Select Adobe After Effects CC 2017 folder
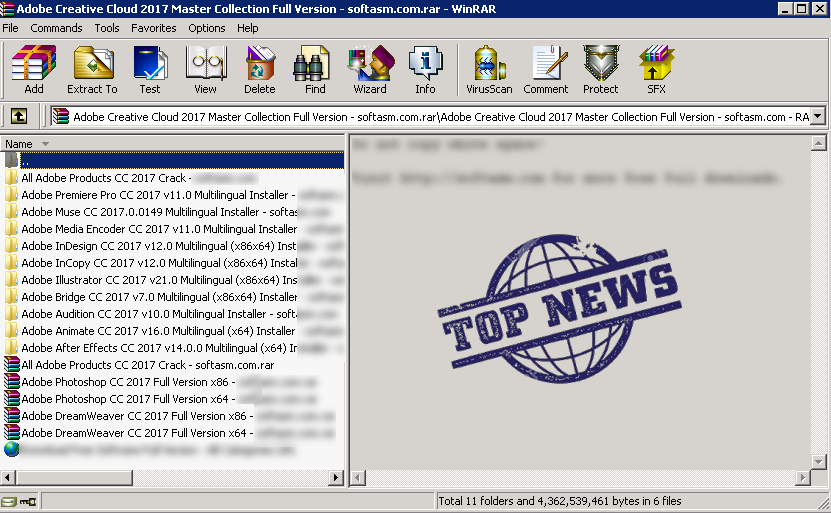Viewport: 831px width, 513px height. click(173, 348)
